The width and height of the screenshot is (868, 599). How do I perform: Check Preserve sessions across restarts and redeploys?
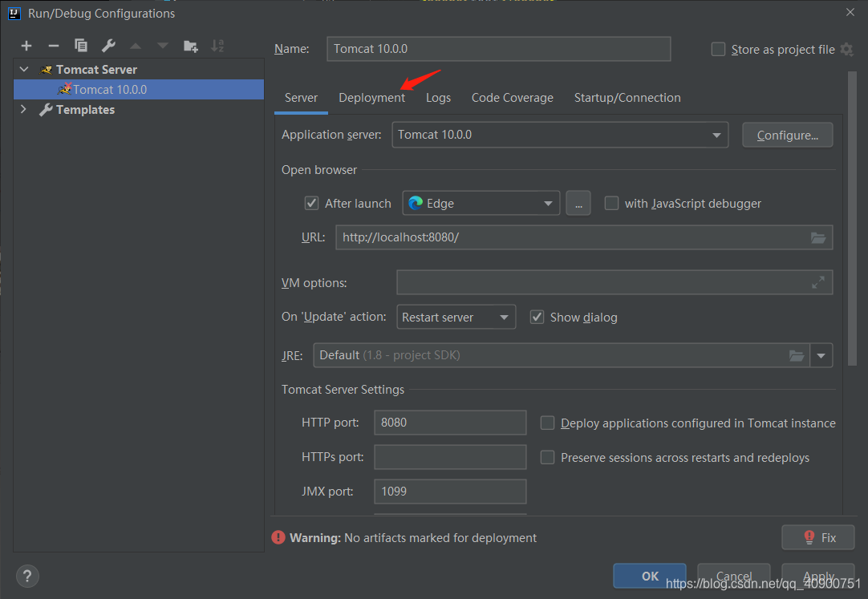(547, 457)
